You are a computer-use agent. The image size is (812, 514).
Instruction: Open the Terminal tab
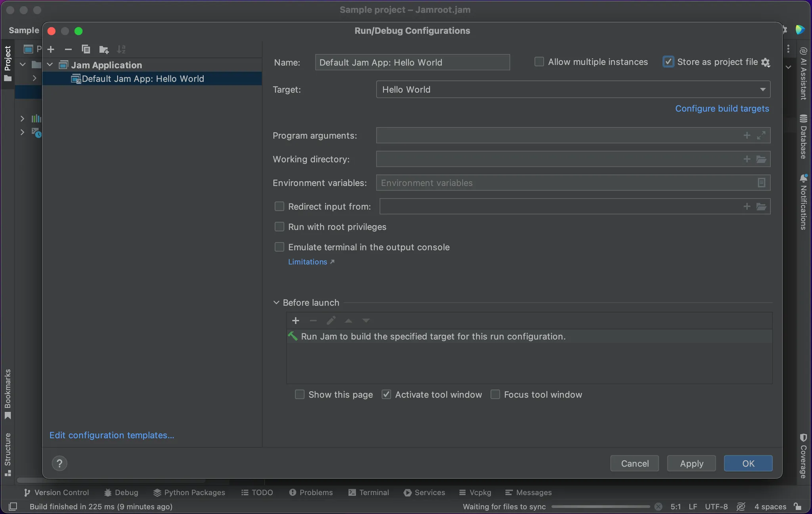369,493
